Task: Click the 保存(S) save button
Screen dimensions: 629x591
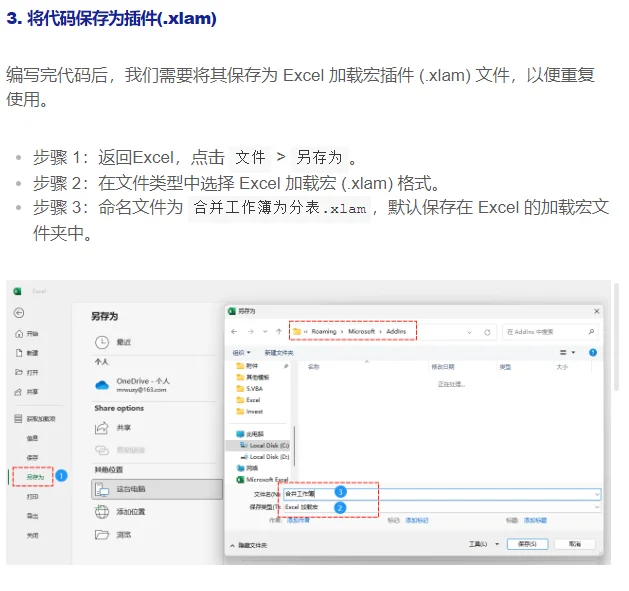Action: click(x=528, y=544)
